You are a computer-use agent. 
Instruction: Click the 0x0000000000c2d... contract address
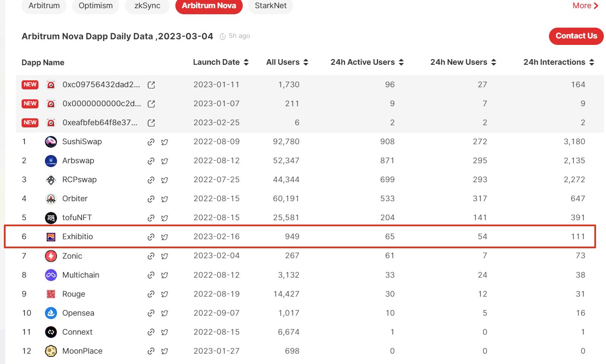coord(102,104)
